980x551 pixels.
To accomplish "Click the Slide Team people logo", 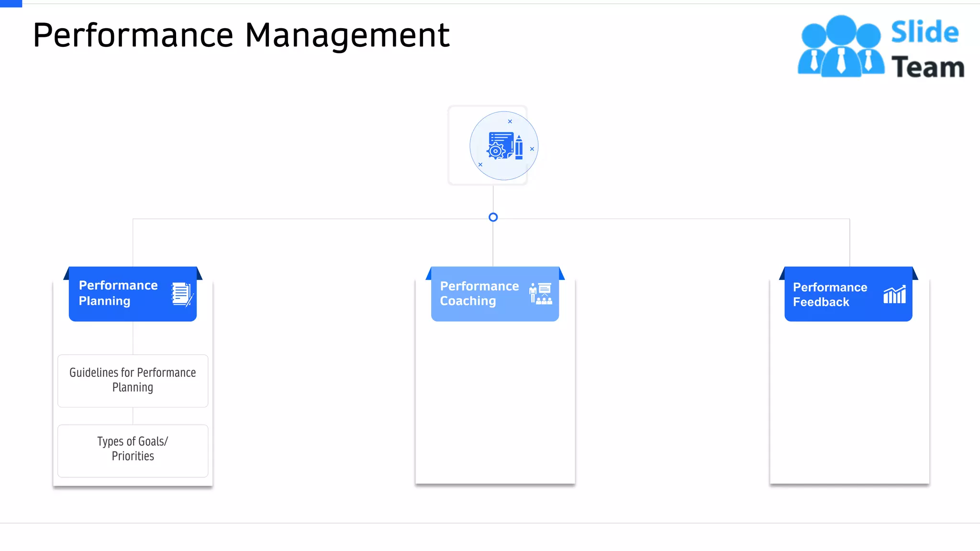I will click(x=841, y=46).
